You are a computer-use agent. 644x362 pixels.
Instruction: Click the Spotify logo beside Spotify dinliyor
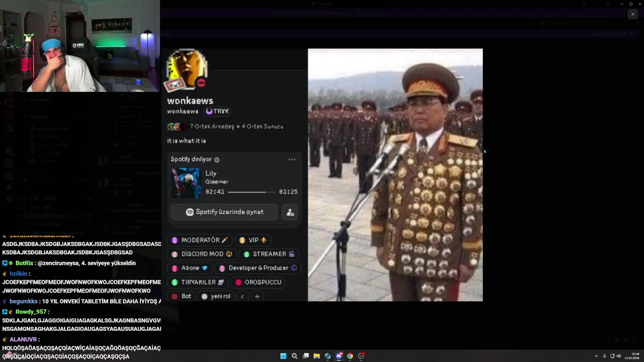pyautogui.click(x=217, y=159)
